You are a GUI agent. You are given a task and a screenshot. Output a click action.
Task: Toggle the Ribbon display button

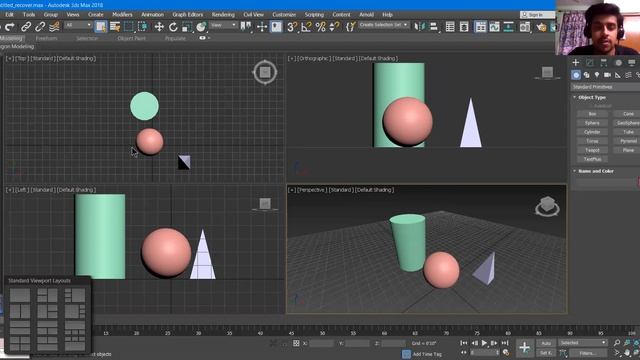[x=480, y=27]
